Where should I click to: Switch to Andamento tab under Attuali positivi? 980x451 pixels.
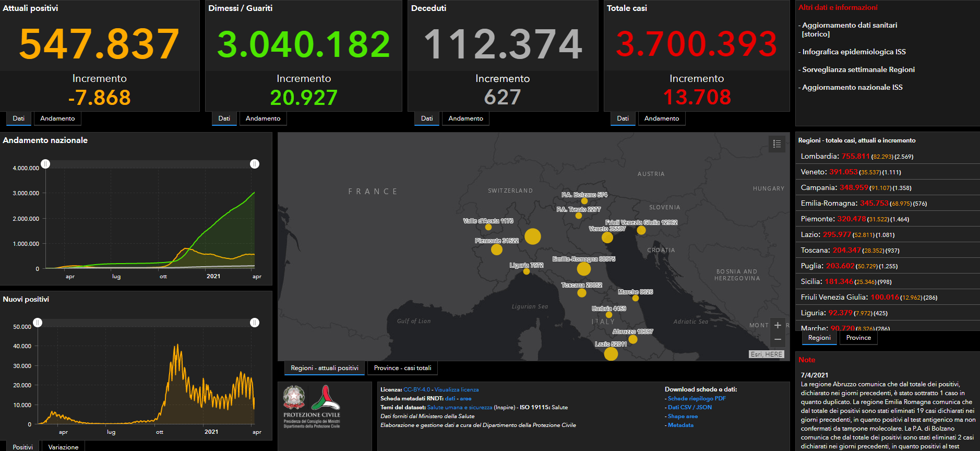[x=57, y=118]
